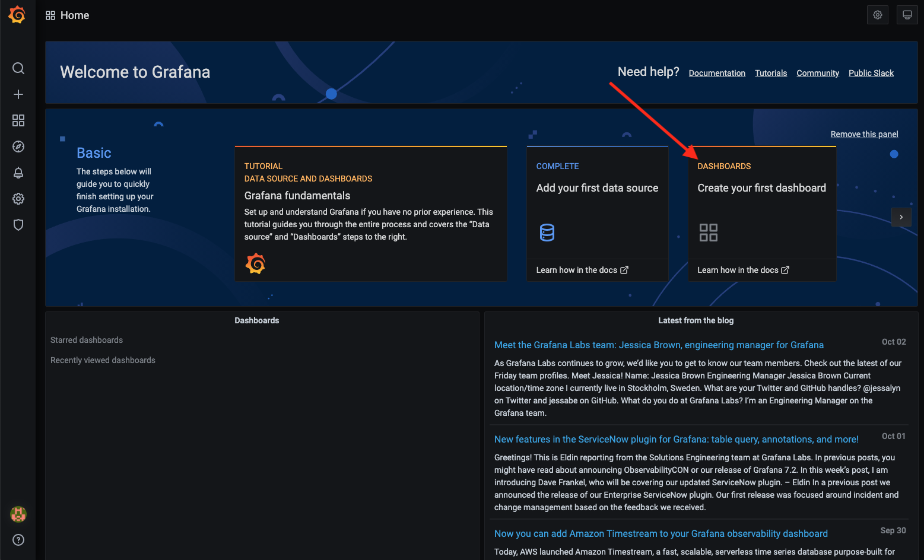Viewport: 924px width, 560px height.
Task: Open the Server Admin shield icon
Action: click(x=18, y=225)
